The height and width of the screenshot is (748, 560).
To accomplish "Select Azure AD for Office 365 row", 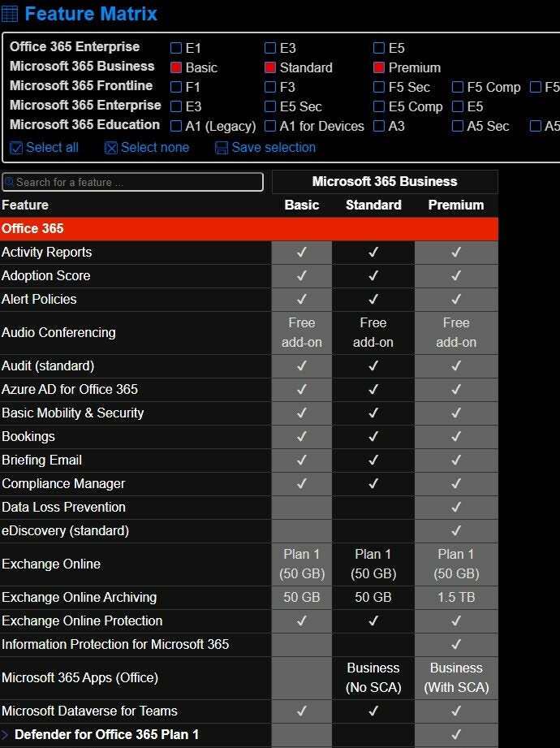I will [70, 389].
